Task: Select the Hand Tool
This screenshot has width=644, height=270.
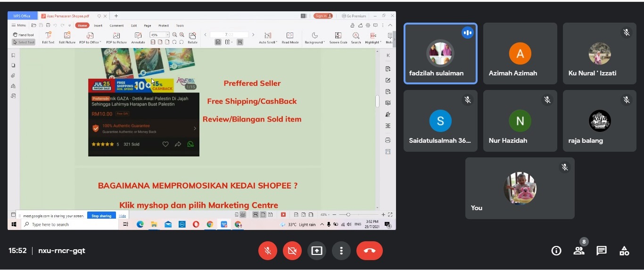Action: click(24, 35)
